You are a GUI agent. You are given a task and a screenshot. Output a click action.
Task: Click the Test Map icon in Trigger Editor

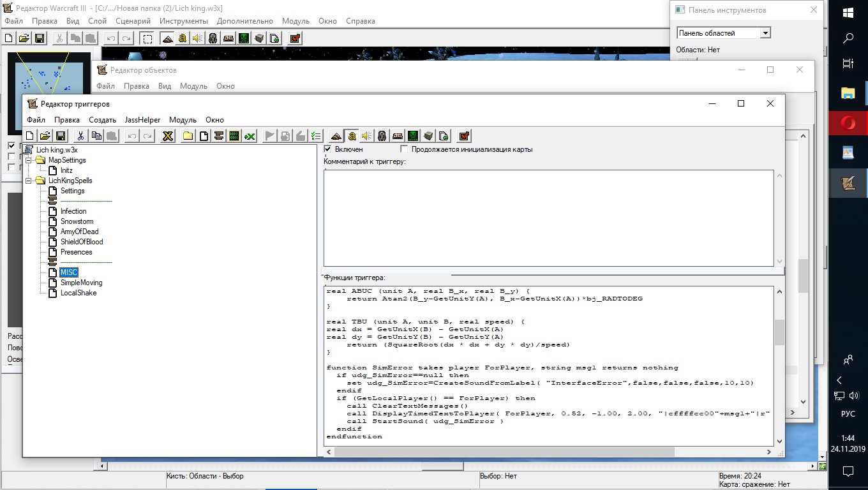464,136
